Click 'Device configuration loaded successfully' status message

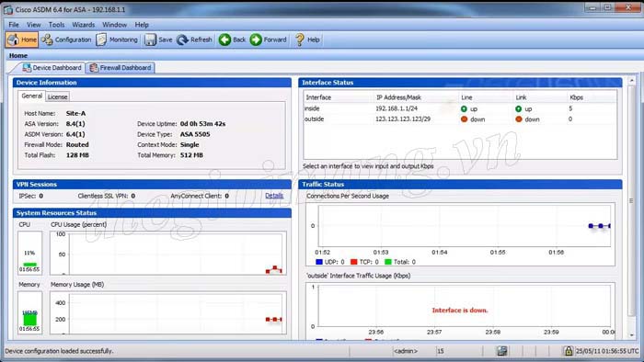(59, 351)
